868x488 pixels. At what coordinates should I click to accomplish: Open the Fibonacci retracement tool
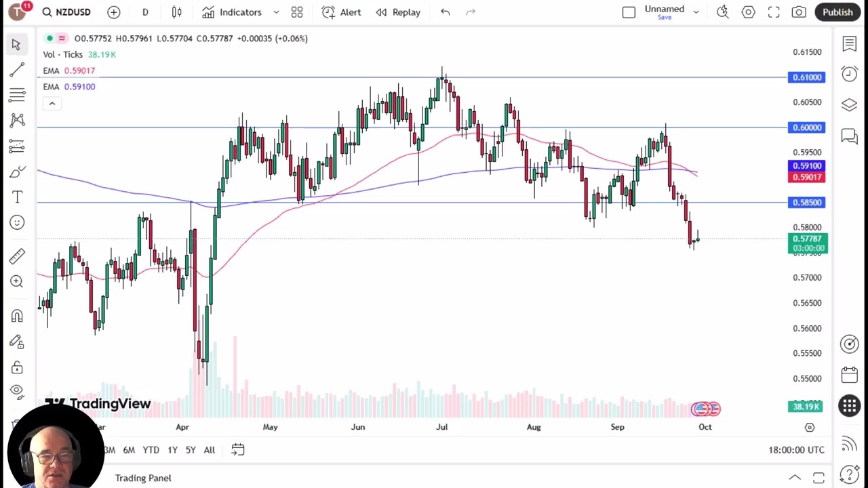[17, 94]
